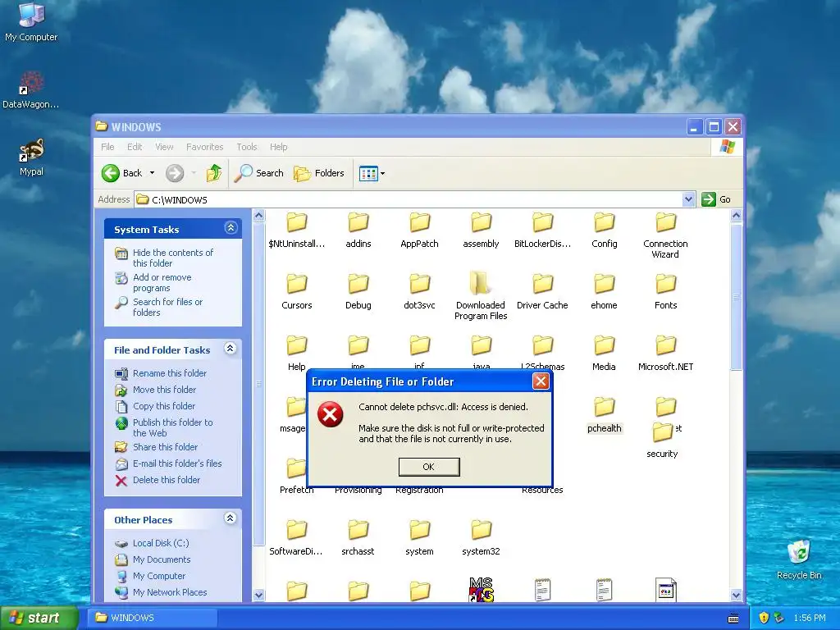
Task: Click E-mail this folder's files
Action: [177, 463]
